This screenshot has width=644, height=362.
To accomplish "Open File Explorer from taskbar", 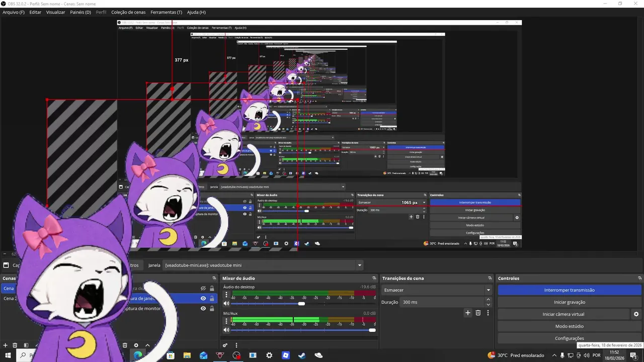I will point(187,355).
